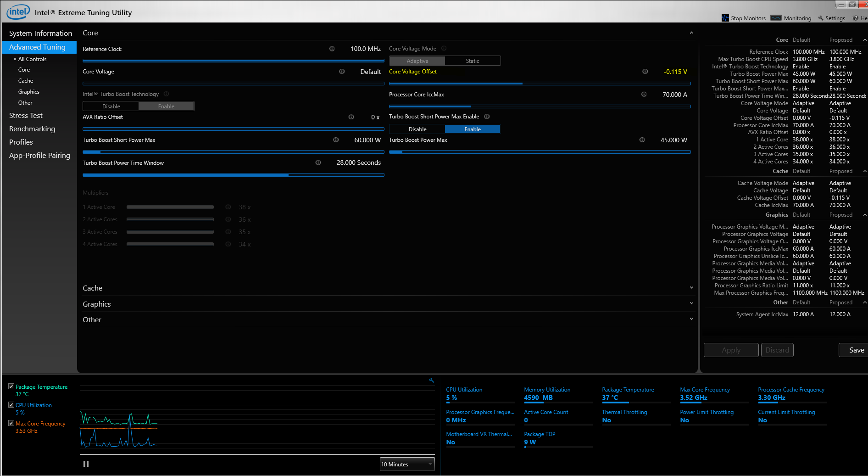Click info icon next to Turbo Boost Short Power Max Enable

click(487, 117)
